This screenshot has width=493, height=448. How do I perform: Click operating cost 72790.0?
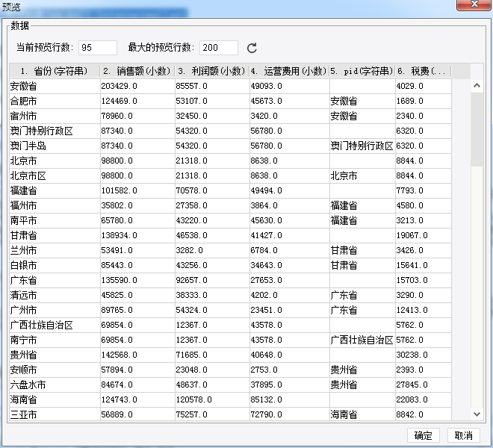tap(290, 414)
